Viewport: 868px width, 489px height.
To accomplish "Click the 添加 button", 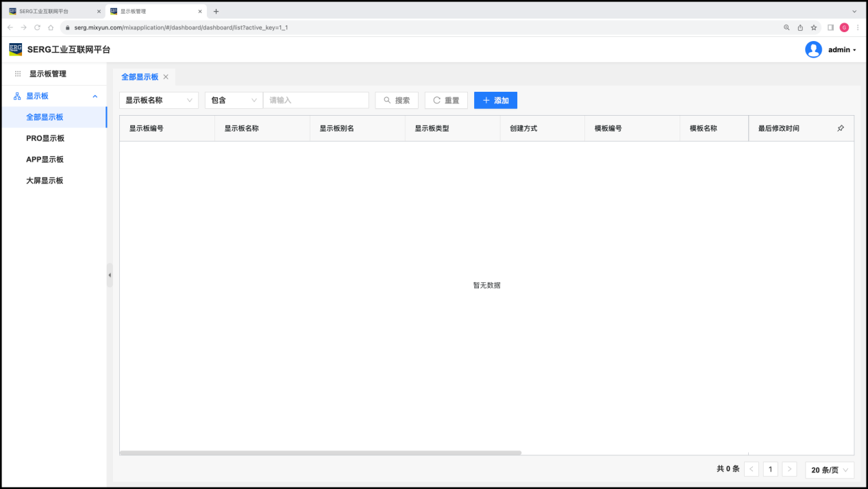I will tap(495, 100).
